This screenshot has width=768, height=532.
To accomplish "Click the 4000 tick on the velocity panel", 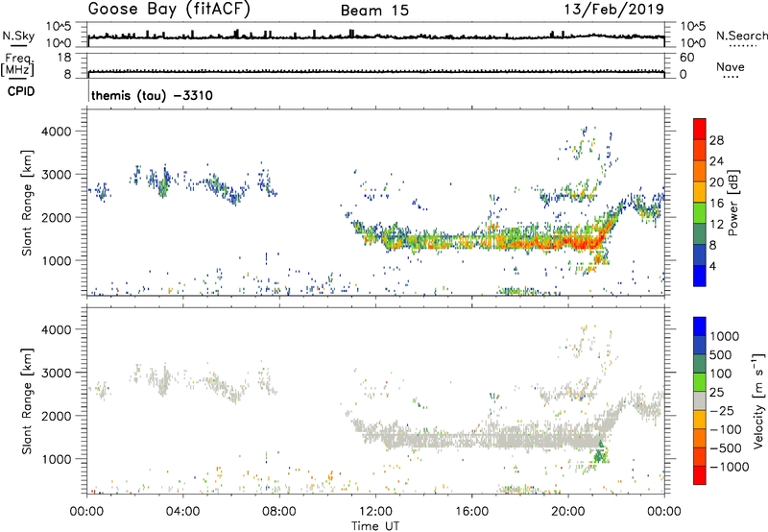I will (x=56, y=329).
